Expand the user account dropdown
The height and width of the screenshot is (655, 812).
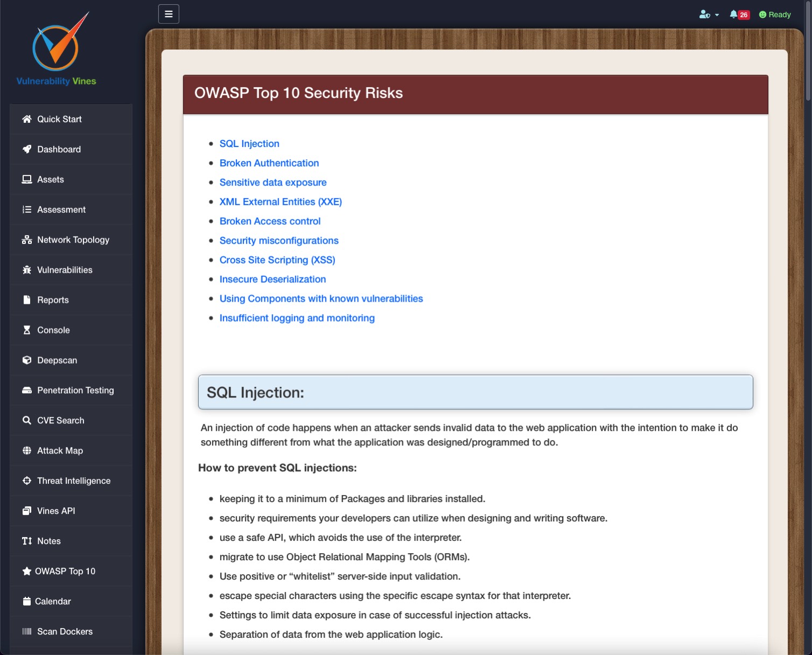(x=709, y=15)
